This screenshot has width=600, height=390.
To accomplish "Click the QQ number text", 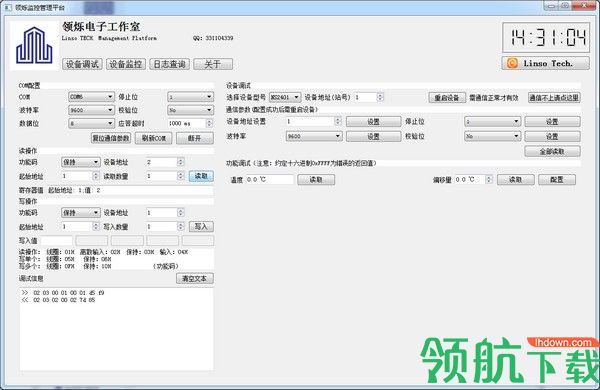I will (213, 38).
